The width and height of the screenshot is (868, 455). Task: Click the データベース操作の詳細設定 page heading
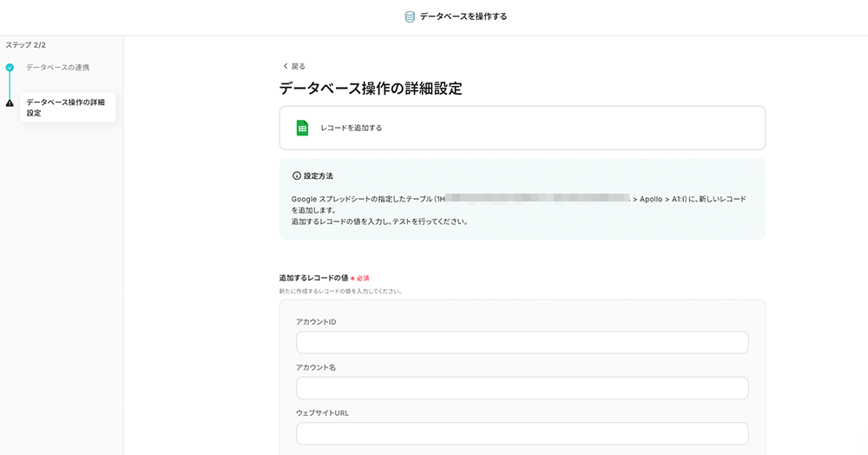click(370, 88)
